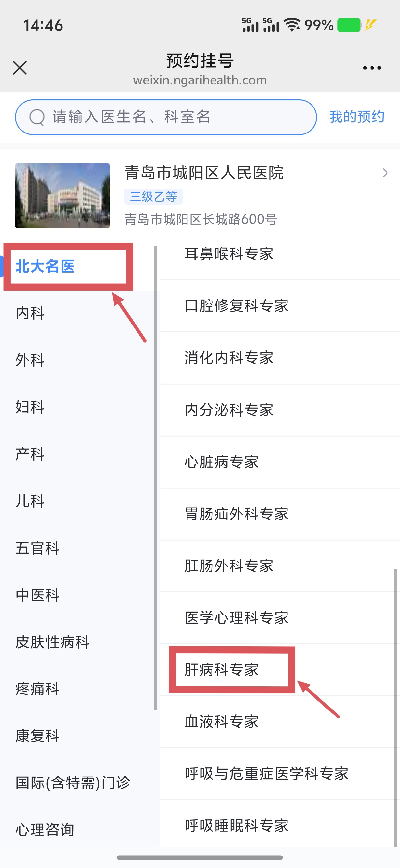
Task: Click the right-side department list scrollbar
Action: coord(395,708)
